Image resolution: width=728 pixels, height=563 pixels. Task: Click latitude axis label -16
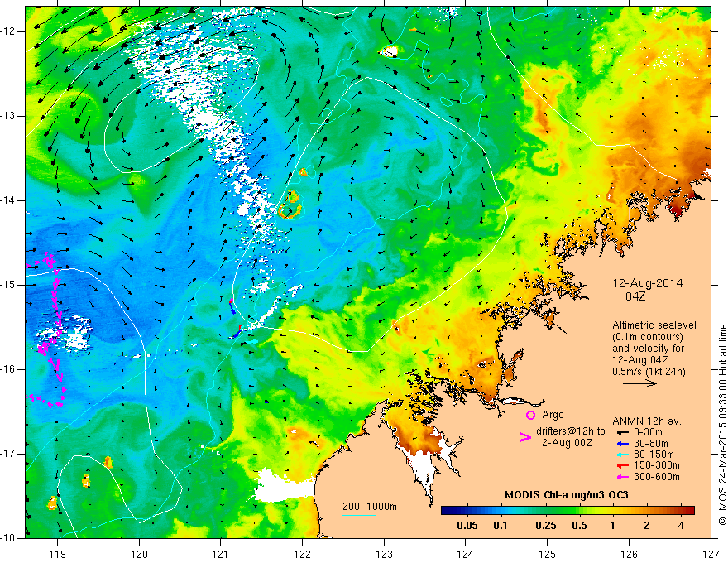8,369
